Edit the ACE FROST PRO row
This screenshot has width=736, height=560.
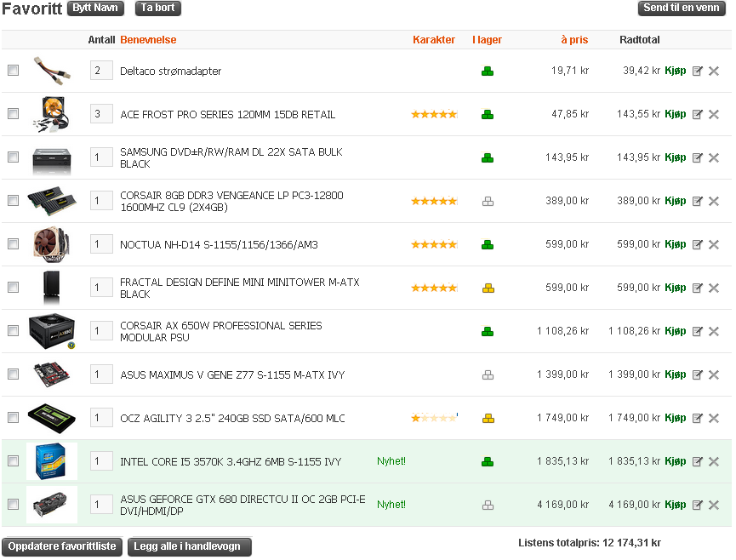point(698,114)
